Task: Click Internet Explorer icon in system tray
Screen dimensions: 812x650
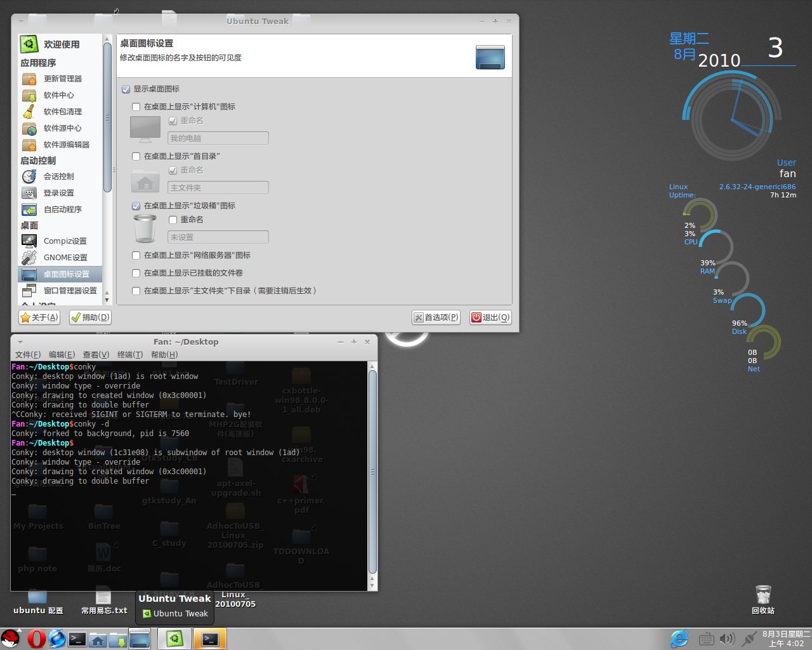Action: (679, 639)
